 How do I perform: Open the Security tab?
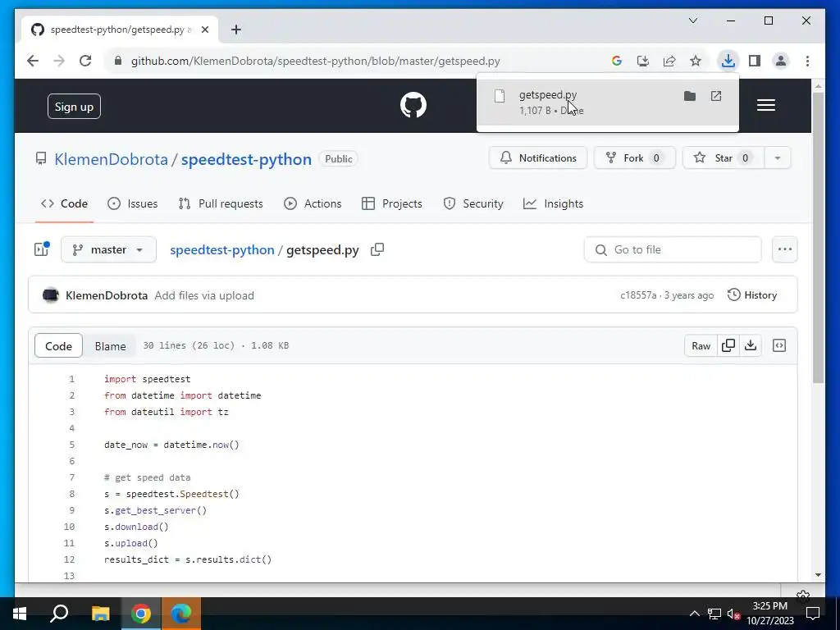(x=473, y=203)
